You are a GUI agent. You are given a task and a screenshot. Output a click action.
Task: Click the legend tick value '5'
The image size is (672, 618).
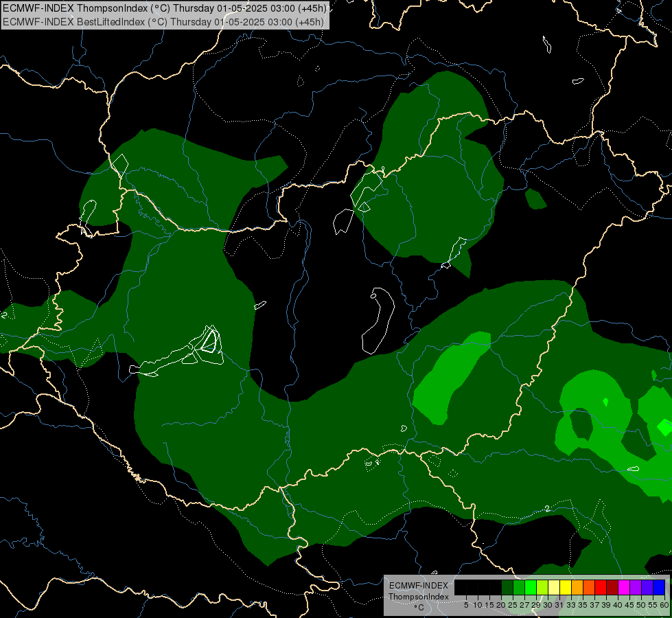466,605
